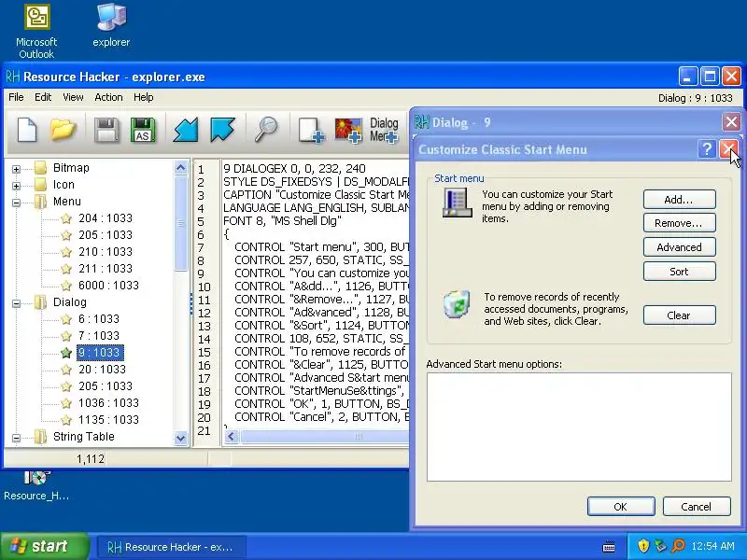747x560 pixels.
Task: Select the explorer desktop icon
Action: (x=111, y=25)
